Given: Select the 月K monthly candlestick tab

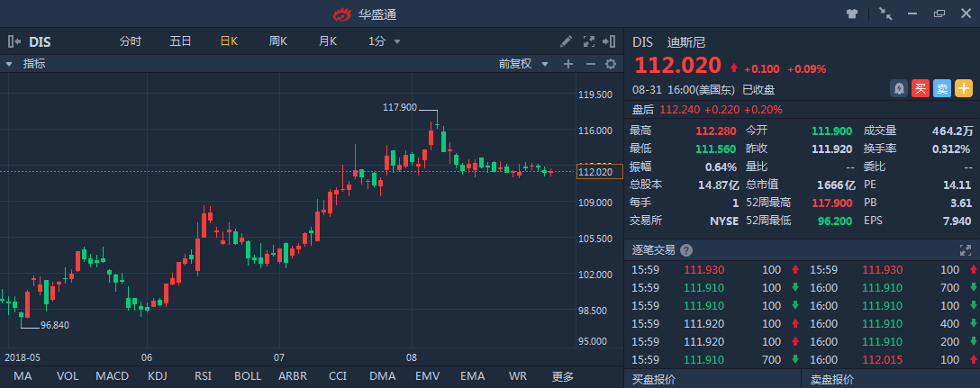Looking at the screenshot, I should [328, 42].
